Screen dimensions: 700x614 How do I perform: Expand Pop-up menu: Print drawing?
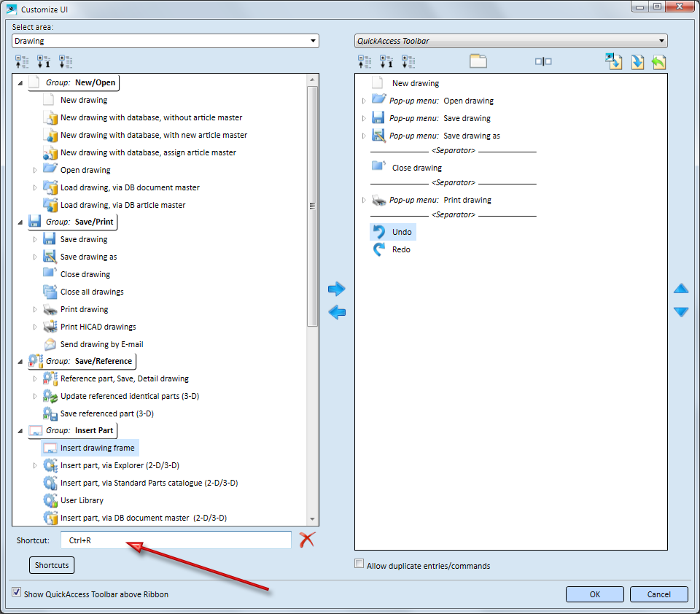(x=364, y=200)
